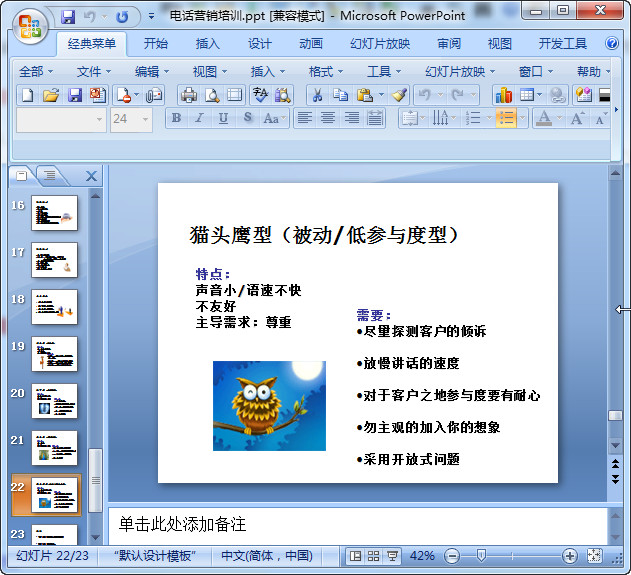
Task: Click the zoom slider handle
Action: pos(480,556)
